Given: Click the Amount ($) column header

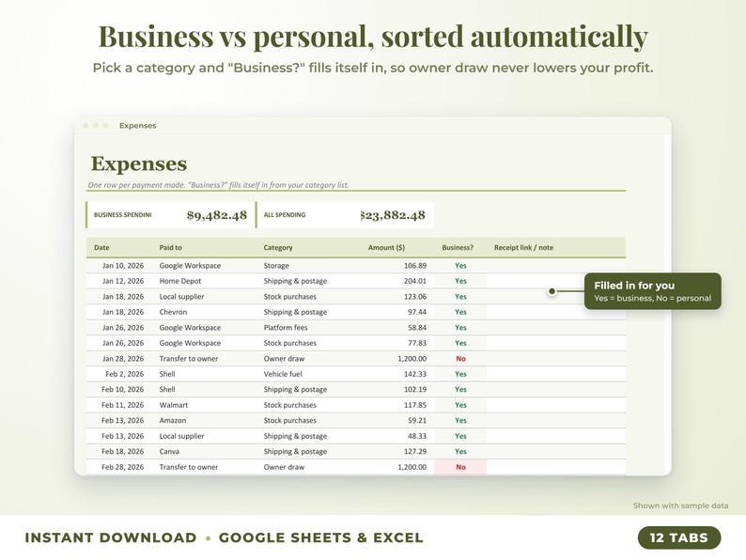Looking at the screenshot, I should (386, 247).
